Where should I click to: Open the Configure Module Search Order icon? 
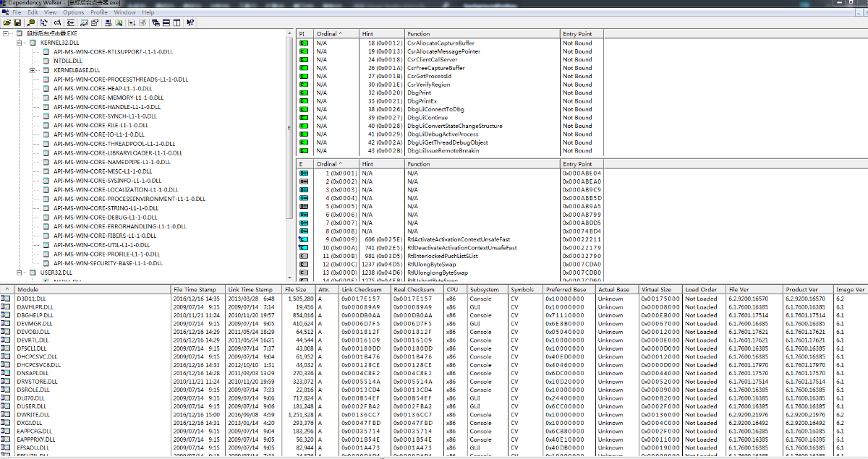click(119, 22)
